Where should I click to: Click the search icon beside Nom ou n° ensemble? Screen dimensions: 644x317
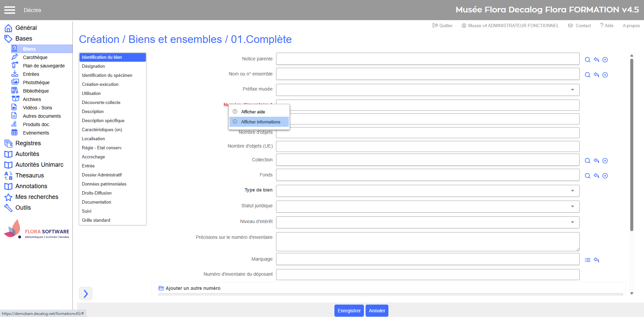pos(587,75)
